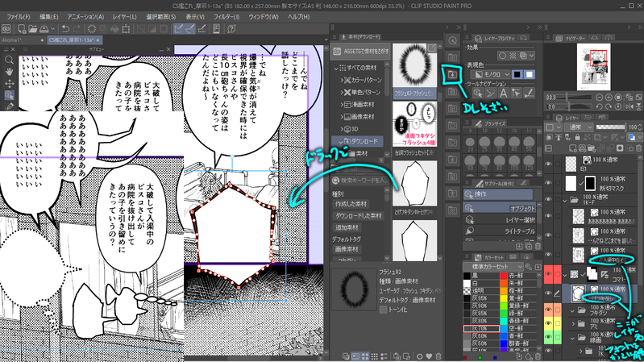Open the ファイル(F) menu
Image resolution: width=644 pixels, height=362 pixels.
18,17
